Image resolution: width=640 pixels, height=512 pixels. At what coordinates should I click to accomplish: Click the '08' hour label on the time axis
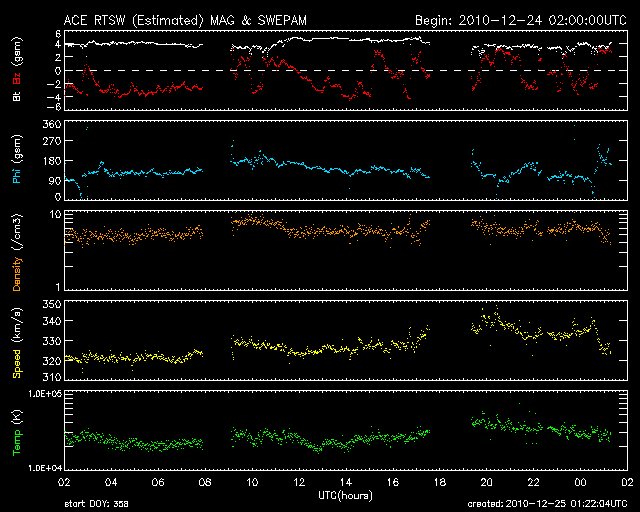click(205, 482)
